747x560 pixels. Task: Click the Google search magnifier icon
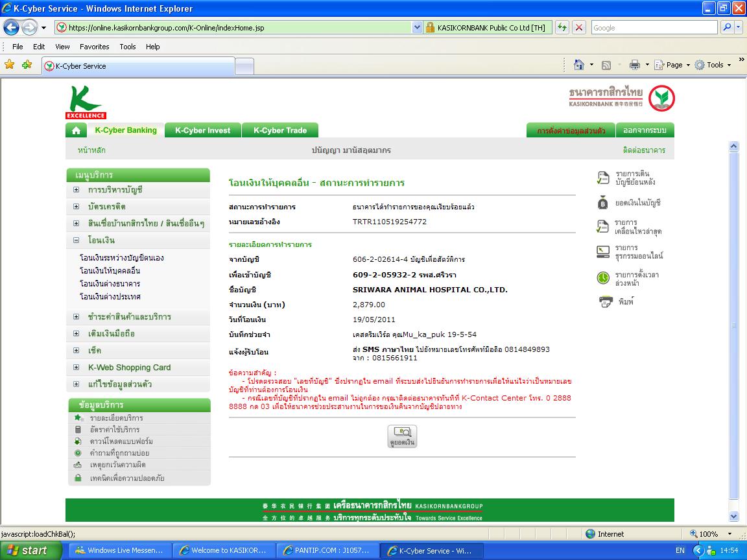pyautogui.click(x=727, y=28)
